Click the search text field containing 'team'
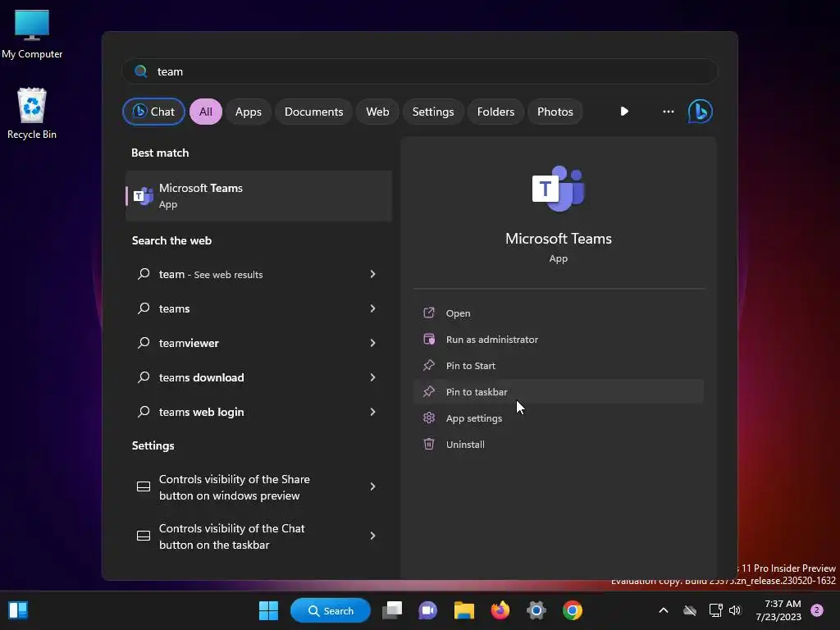 point(419,71)
